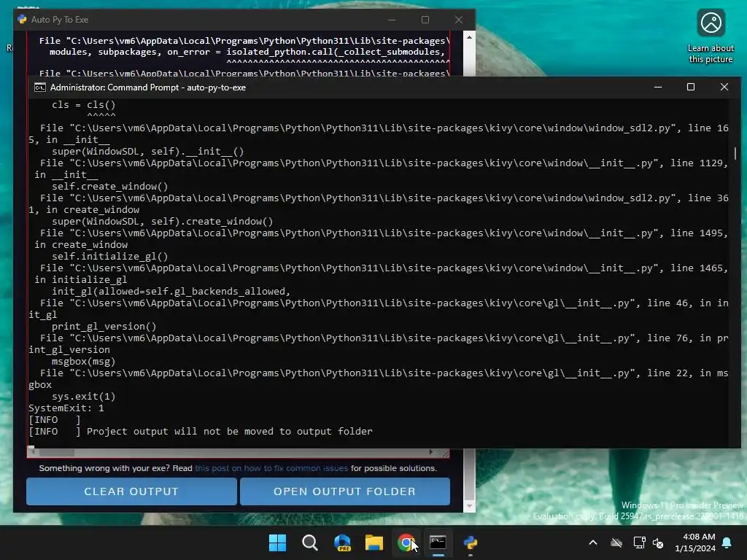Click the OneDrive cloud tray icon

click(616, 542)
